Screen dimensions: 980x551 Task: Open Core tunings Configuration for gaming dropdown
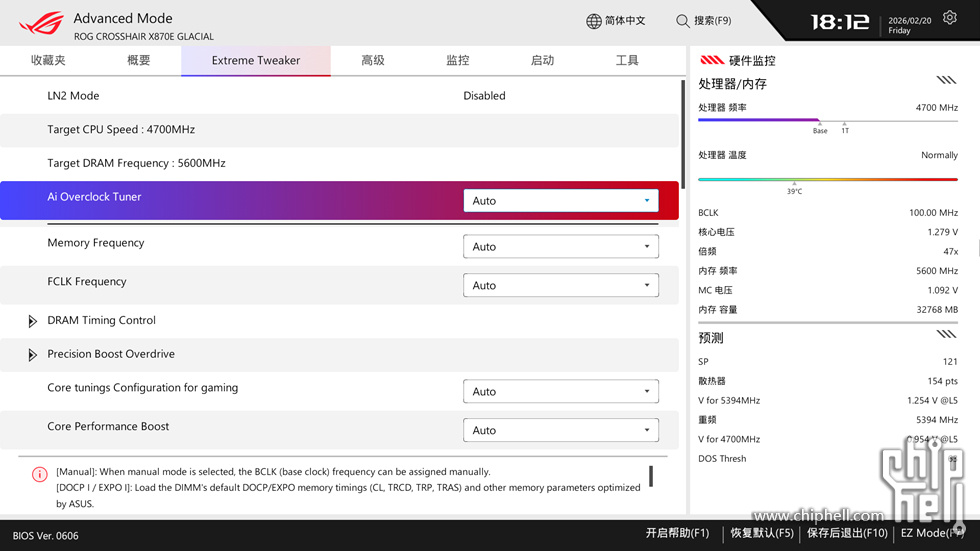point(560,392)
